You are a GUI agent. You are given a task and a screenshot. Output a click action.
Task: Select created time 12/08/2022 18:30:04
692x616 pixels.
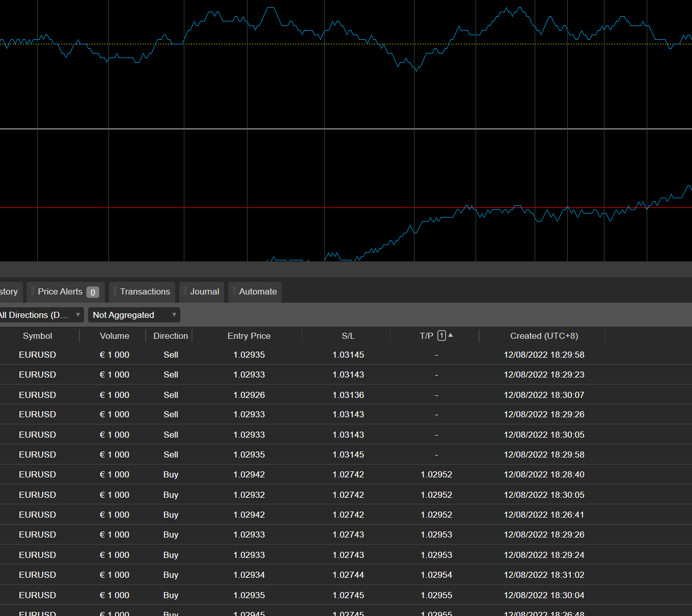[544, 595]
